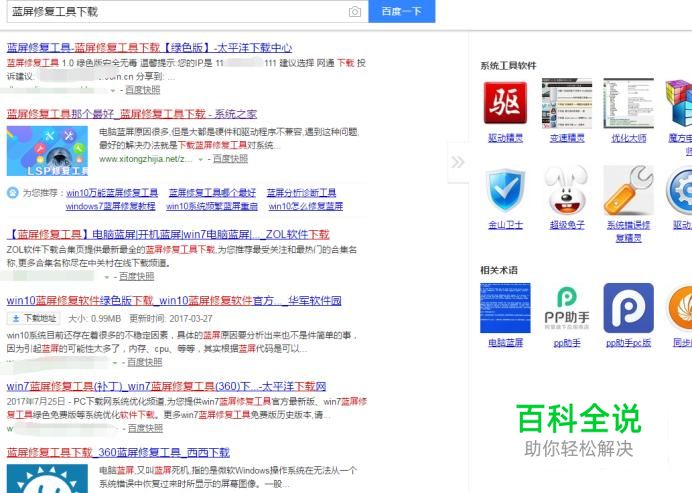Open suggestion win10万能蓝屏修复工具
Viewport: 692px width, 493px height.
(112, 193)
